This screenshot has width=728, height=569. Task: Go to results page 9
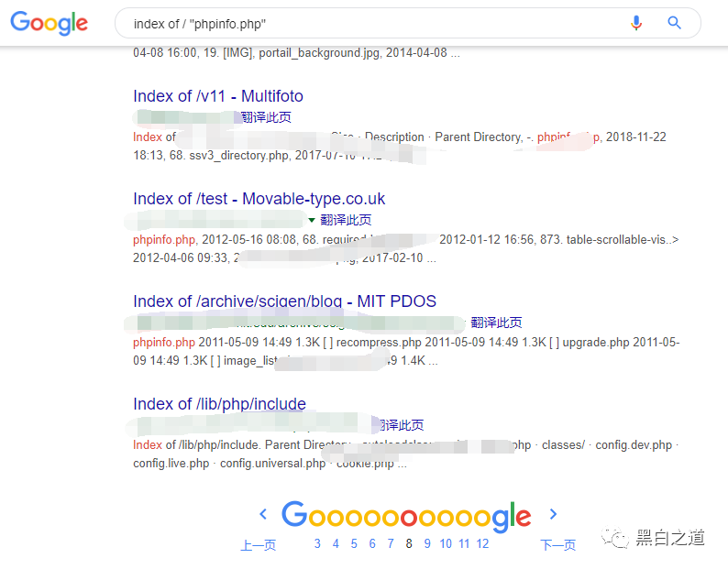tap(427, 543)
